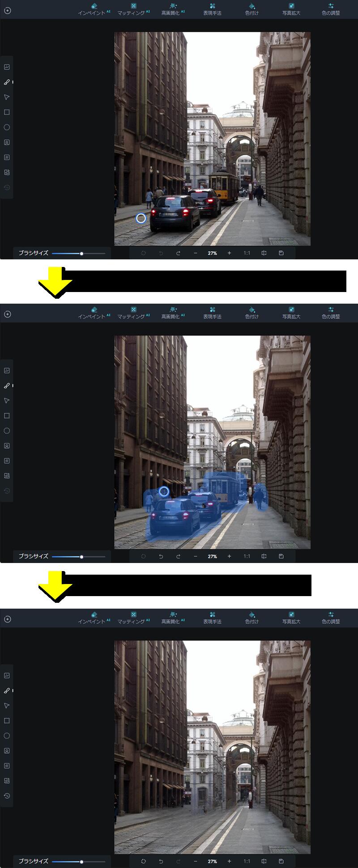358x868 pixels.
Task: Toggle the split compare icon in the blue-masked screenshot
Action: [x=264, y=556]
